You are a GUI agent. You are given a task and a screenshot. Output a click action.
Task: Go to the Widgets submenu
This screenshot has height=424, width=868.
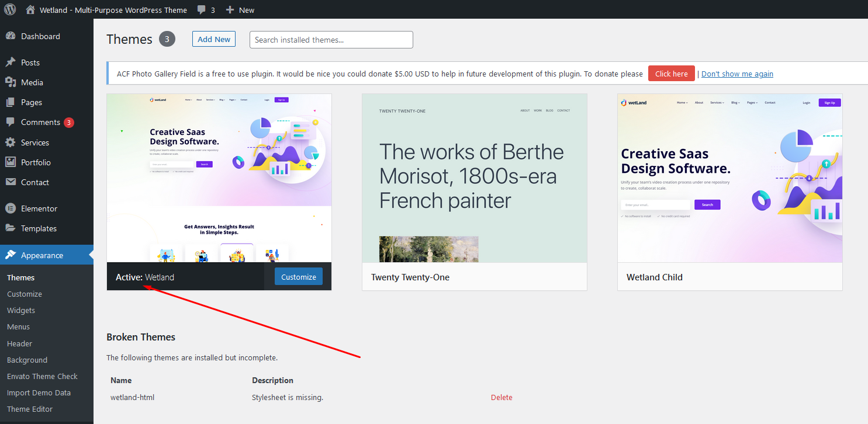[x=21, y=310]
